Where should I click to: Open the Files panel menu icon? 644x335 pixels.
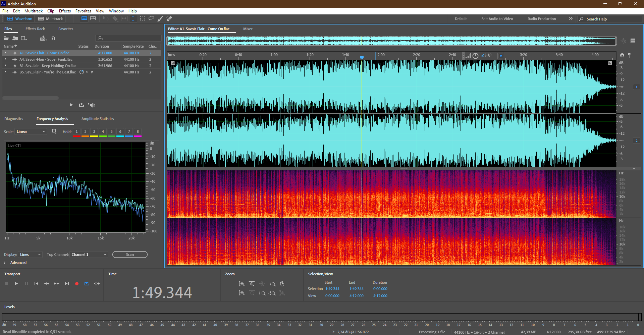point(17,29)
